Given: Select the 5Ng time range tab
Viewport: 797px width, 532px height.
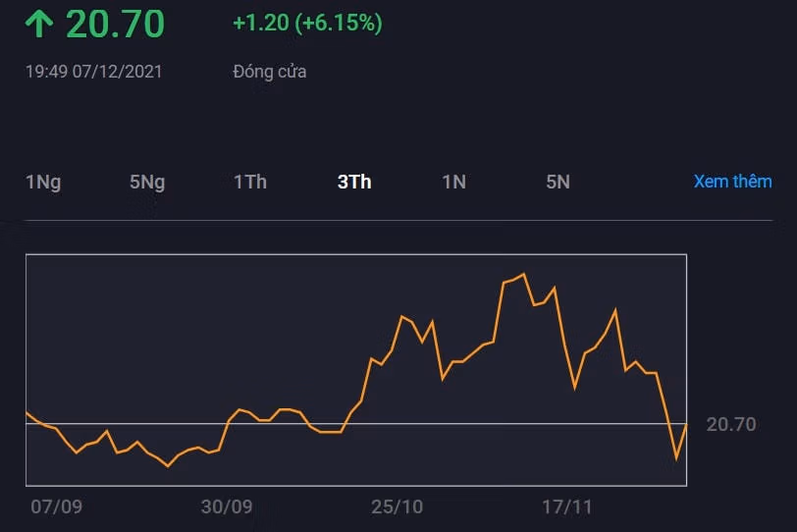Looking at the screenshot, I should (147, 182).
